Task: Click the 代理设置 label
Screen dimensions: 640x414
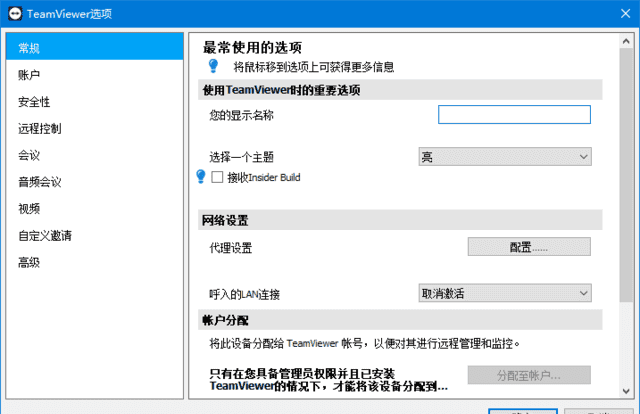Action: click(x=231, y=248)
